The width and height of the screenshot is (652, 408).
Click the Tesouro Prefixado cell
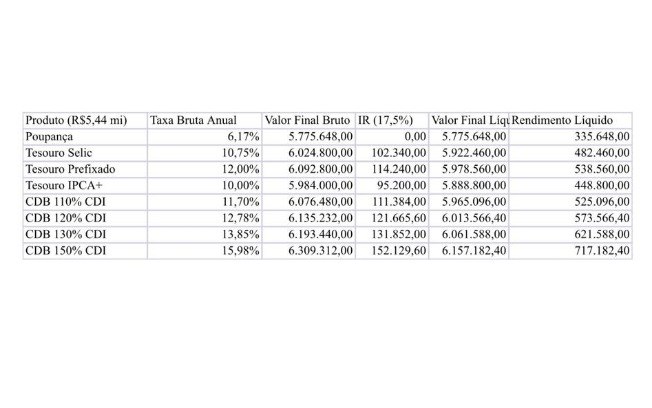[x=85, y=169]
